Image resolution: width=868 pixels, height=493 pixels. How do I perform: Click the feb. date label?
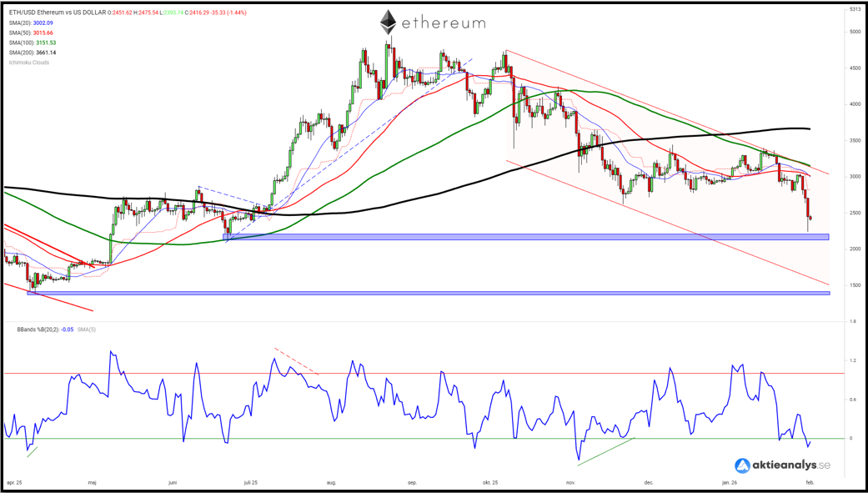pyautogui.click(x=810, y=482)
